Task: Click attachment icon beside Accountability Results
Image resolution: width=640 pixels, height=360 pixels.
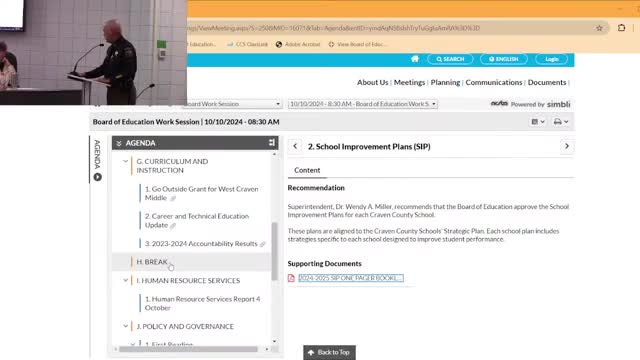Action: pos(262,244)
